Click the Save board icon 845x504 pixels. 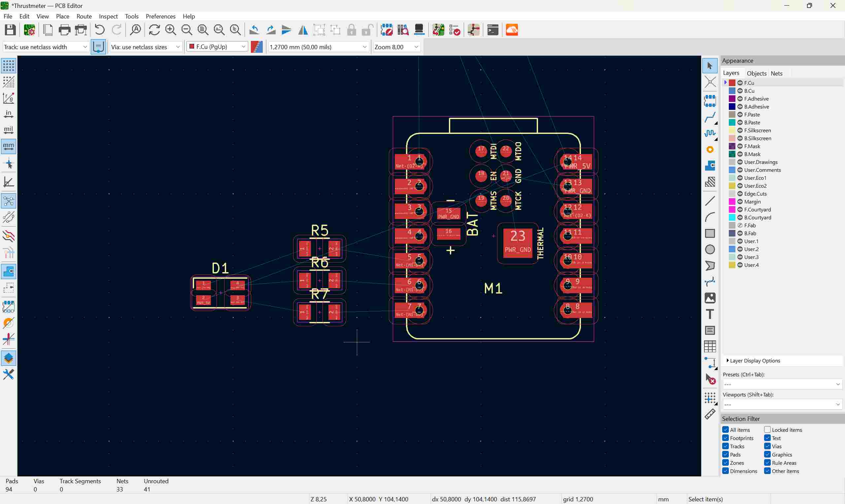pyautogui.click(x=10, y=30)
